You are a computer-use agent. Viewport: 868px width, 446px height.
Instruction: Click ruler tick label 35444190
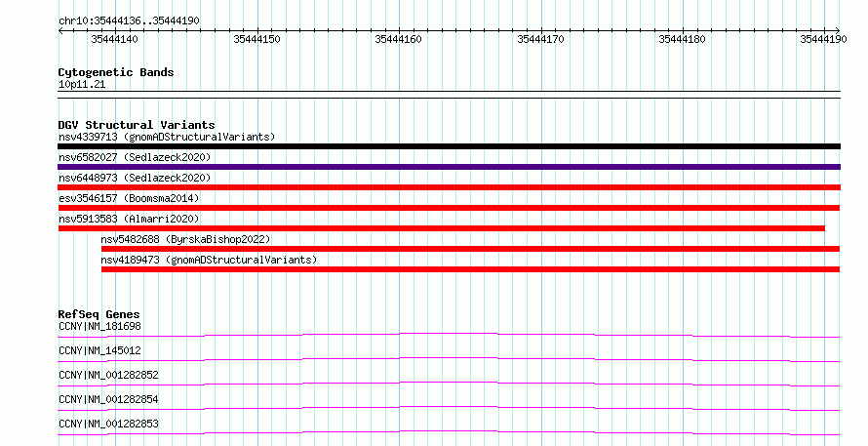coord(824,39)
